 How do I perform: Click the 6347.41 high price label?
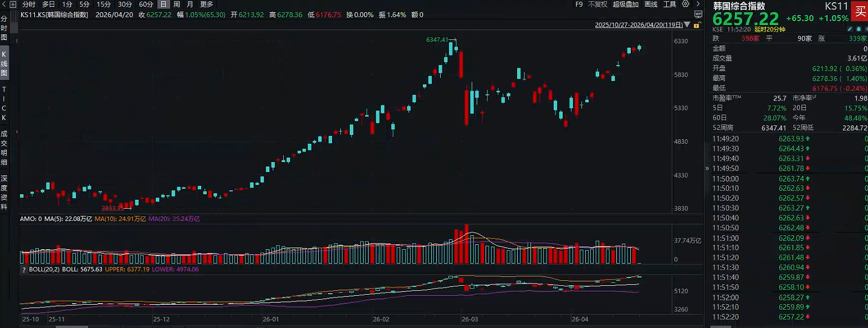coord(437,39)
